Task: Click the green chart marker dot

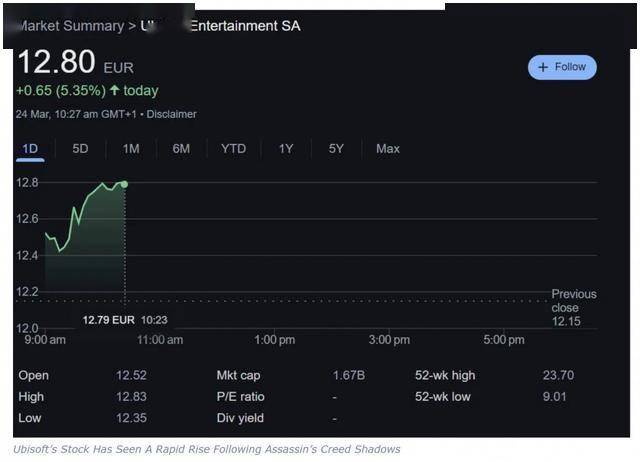Action: tap(124, 184)
